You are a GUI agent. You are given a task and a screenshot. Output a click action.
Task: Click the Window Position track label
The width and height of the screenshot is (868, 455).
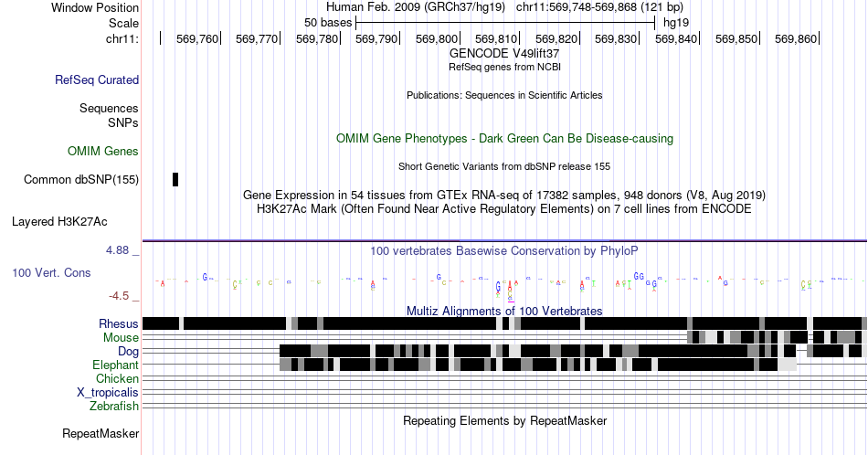95,7
